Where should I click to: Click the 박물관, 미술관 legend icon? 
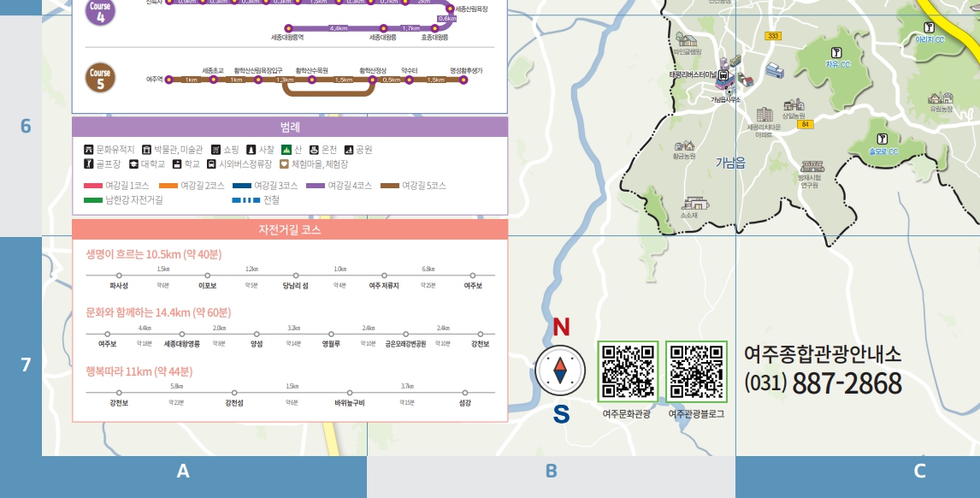click(x=147, y=150)
